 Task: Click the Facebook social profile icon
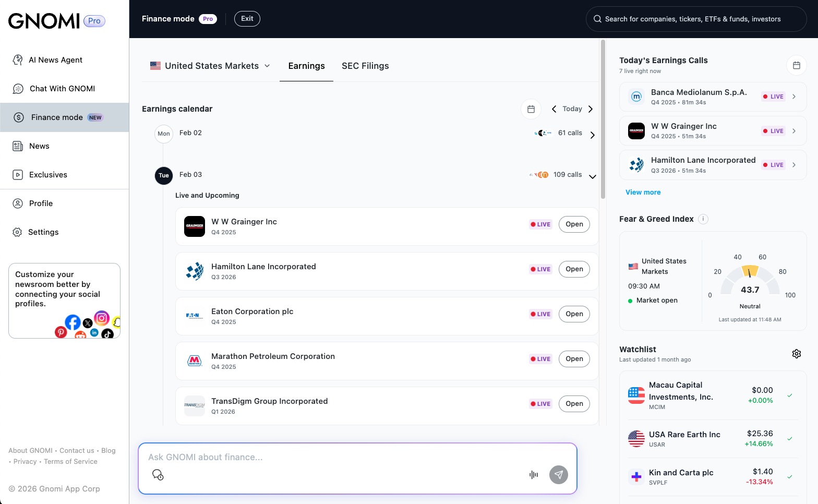(73, 322)
